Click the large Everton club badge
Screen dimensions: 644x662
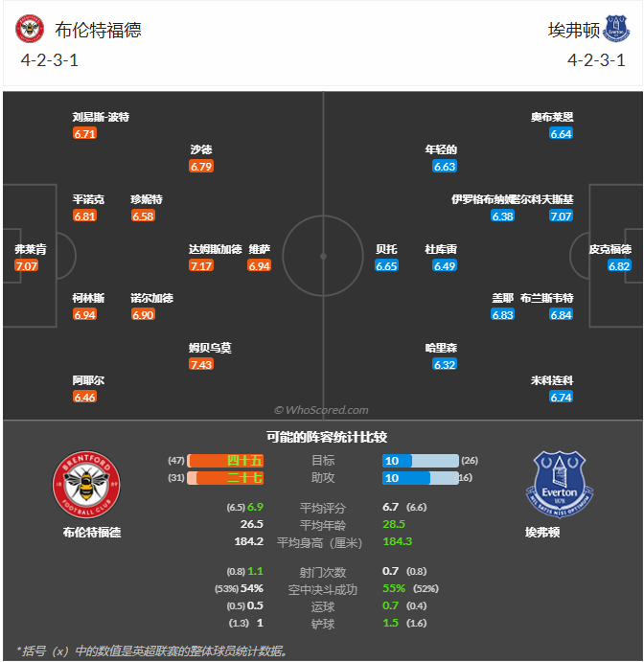(x=558, y=484)
